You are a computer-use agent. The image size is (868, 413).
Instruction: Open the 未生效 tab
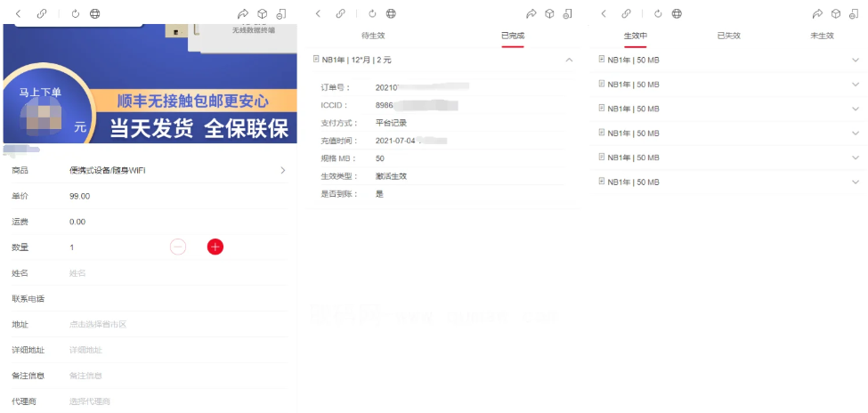click(822, 36)
